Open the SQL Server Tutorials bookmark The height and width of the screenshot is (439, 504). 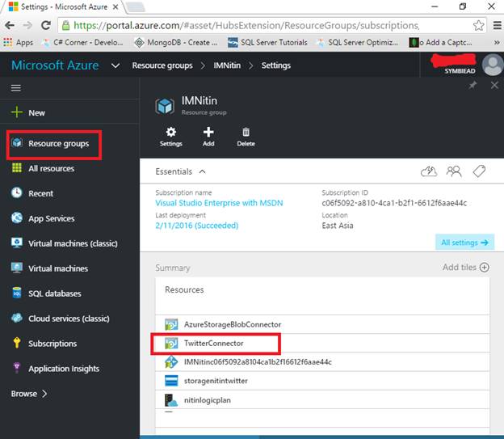pos(267,42)
